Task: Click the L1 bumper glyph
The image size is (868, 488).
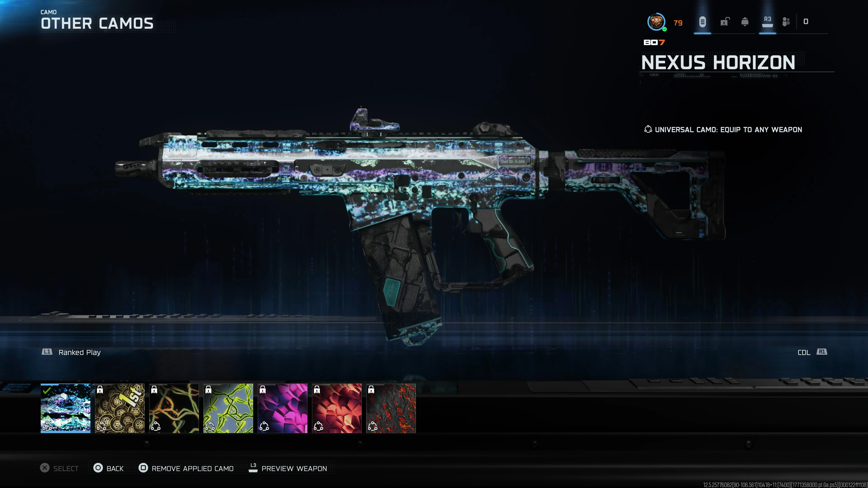Action: (x=47, y=352)
